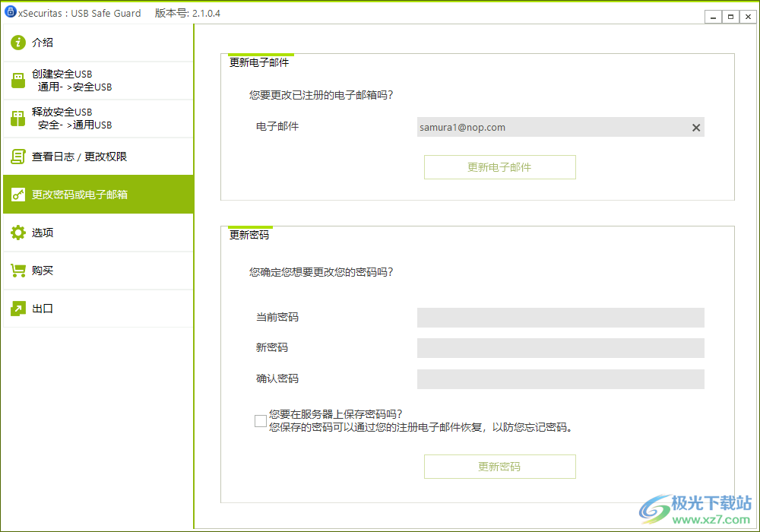Select the highlighted 更改密码或电子邮箱 tab
Screen dimensions: 760x532
[84, 194]
